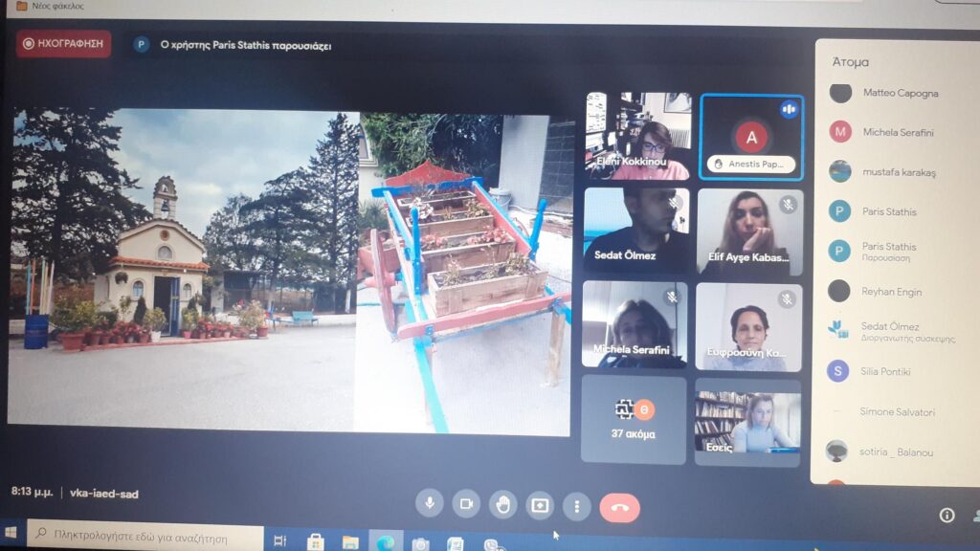This screenshot has width=980, height=551.
Task: Open the three-dot more options menu
Action: 576,507
